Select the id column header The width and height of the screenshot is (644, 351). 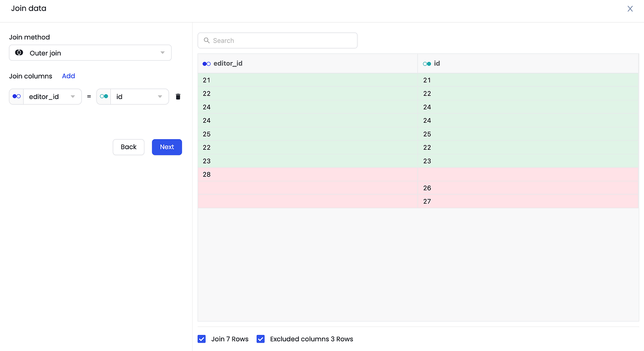point(436,63)
